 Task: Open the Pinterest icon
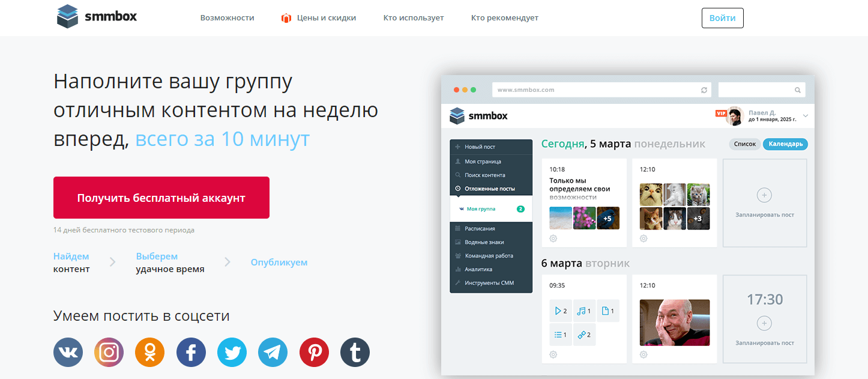(314, 352)
